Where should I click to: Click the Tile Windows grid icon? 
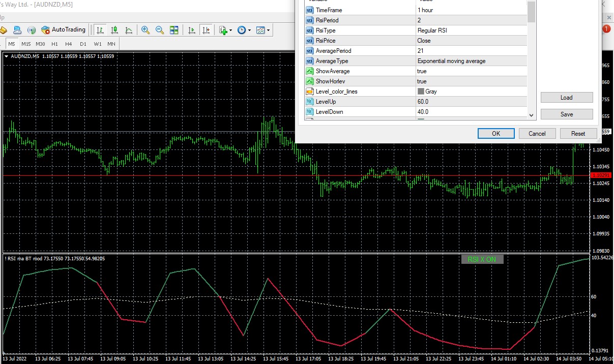174,30
